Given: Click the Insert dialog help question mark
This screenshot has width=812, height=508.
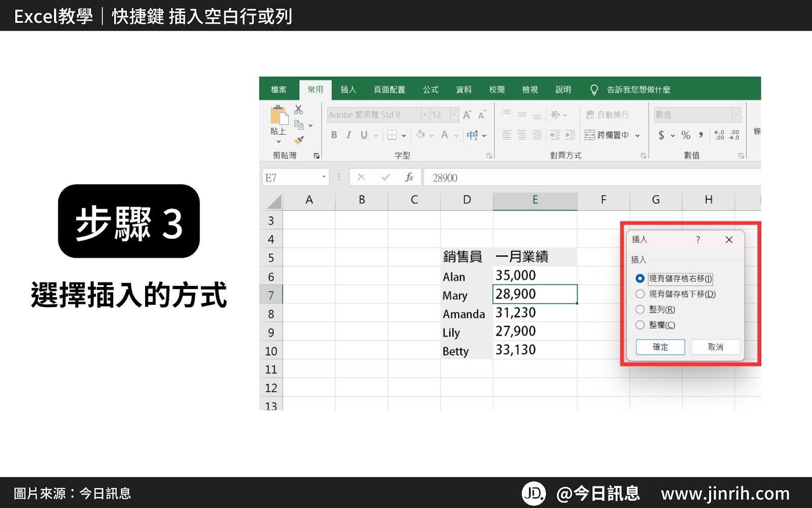Looking at the screenshot, I should [698, 240].
